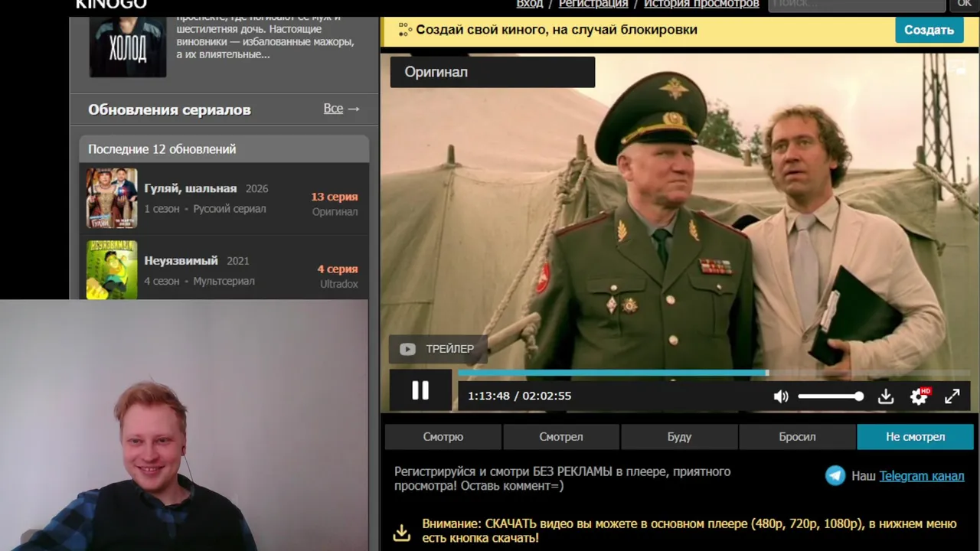Click the Обновления сериалов heading
Screen dimensions: 980x551
[169, 109]
